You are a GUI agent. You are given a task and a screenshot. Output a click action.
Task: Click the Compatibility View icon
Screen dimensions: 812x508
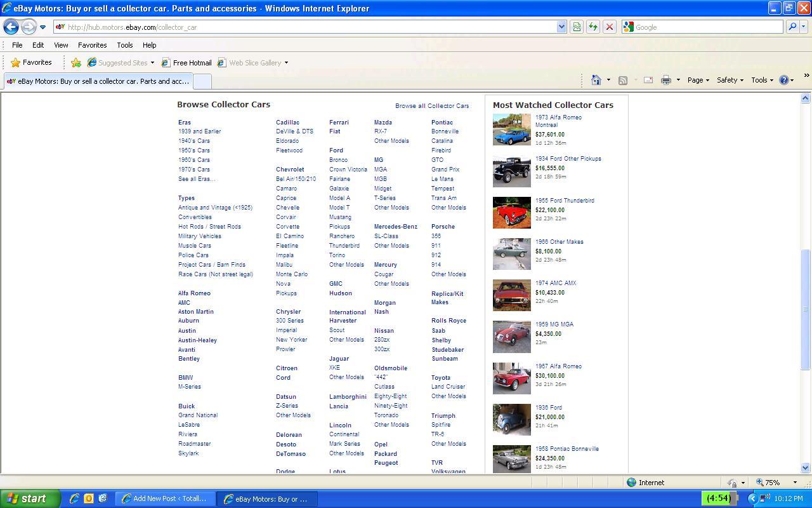click(576, 27)
